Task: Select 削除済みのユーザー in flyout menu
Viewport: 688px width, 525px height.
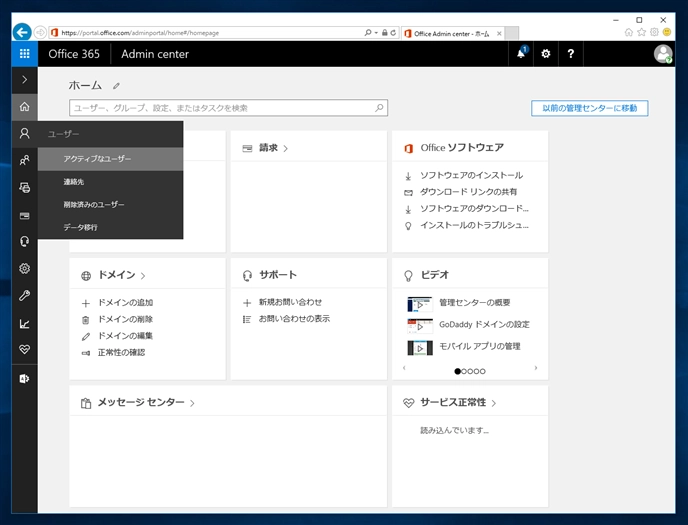Action: (x=111, y=204)
